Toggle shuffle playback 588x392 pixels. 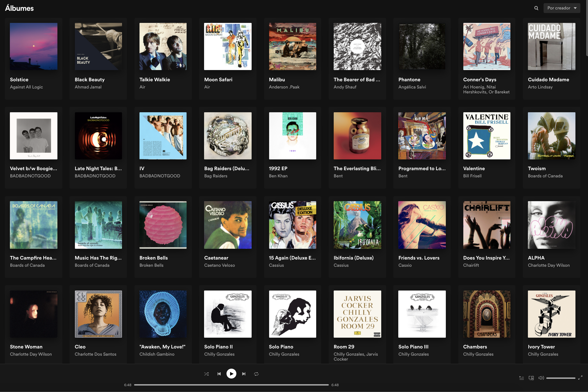click(x=207, y=374)
